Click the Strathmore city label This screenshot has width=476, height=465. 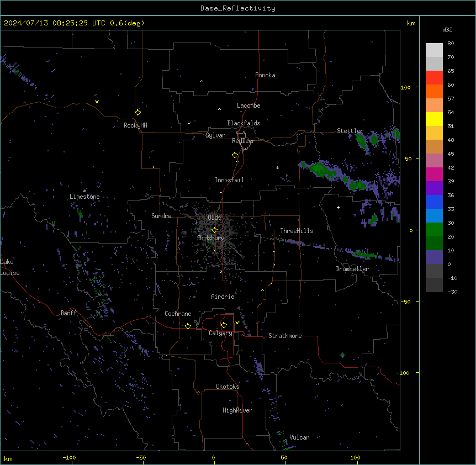point(285,336)
